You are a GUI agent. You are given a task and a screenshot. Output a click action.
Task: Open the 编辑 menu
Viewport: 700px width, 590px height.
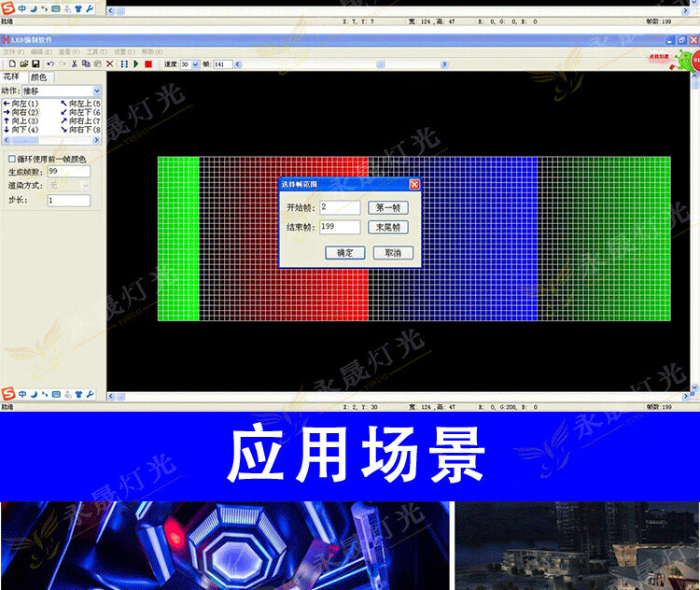point(41,51)
